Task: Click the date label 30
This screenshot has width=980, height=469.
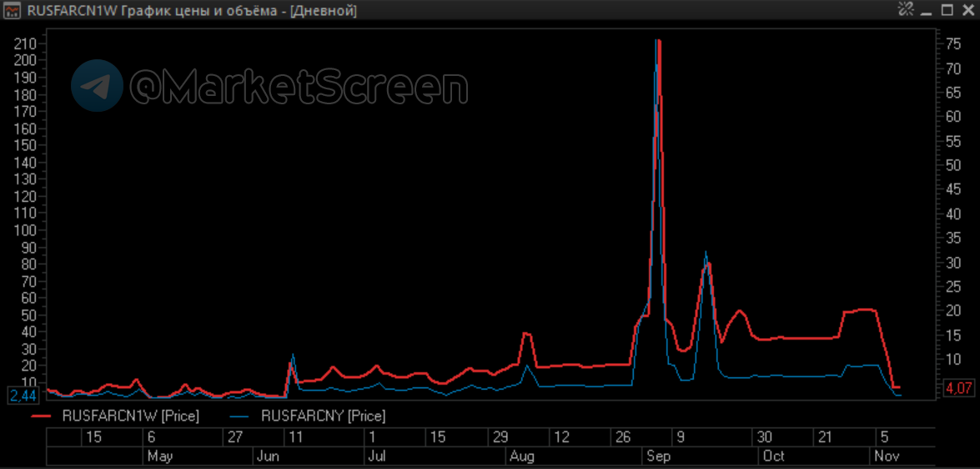Action: click(x=764, y=437)
